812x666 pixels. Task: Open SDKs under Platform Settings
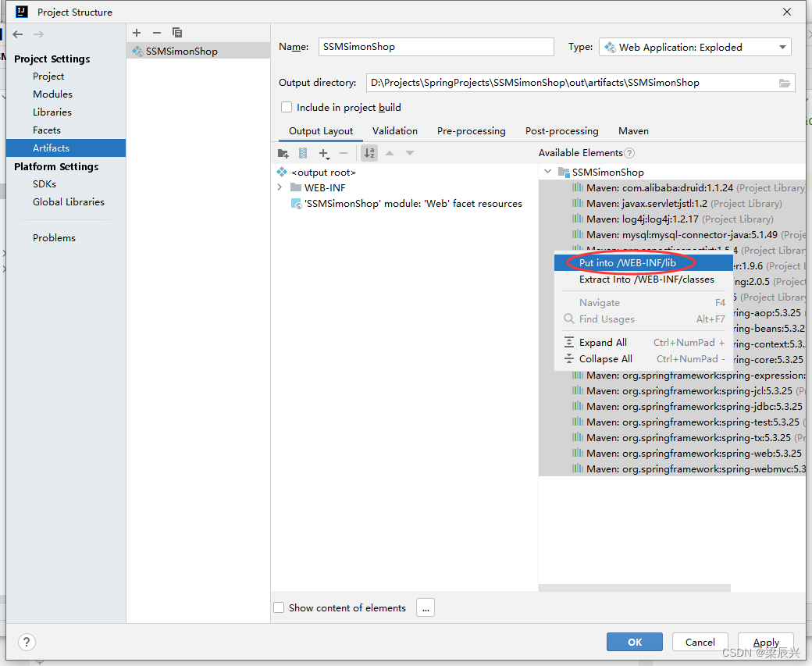44,183
